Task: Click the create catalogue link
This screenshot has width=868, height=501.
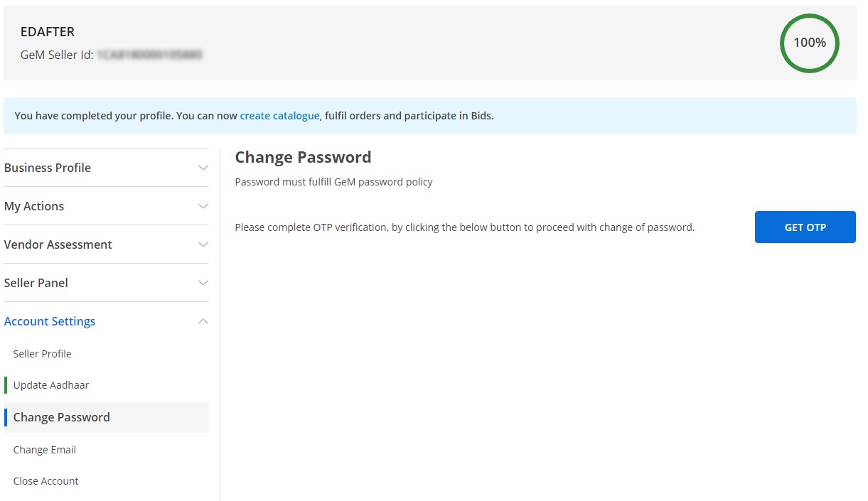Action: click(280, 115)
